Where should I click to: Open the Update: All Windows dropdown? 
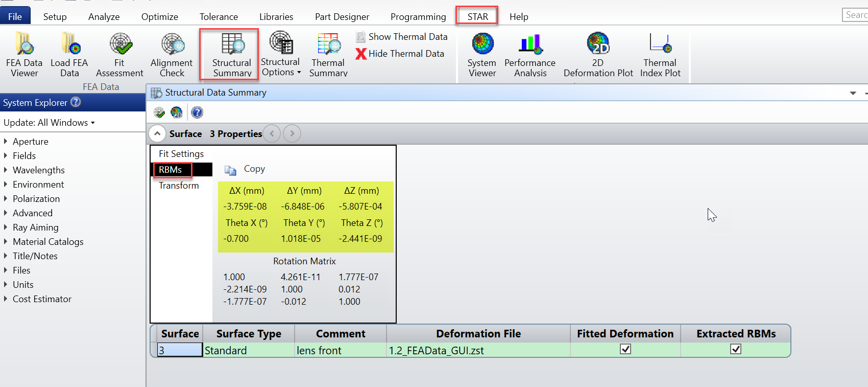(49, 123)
